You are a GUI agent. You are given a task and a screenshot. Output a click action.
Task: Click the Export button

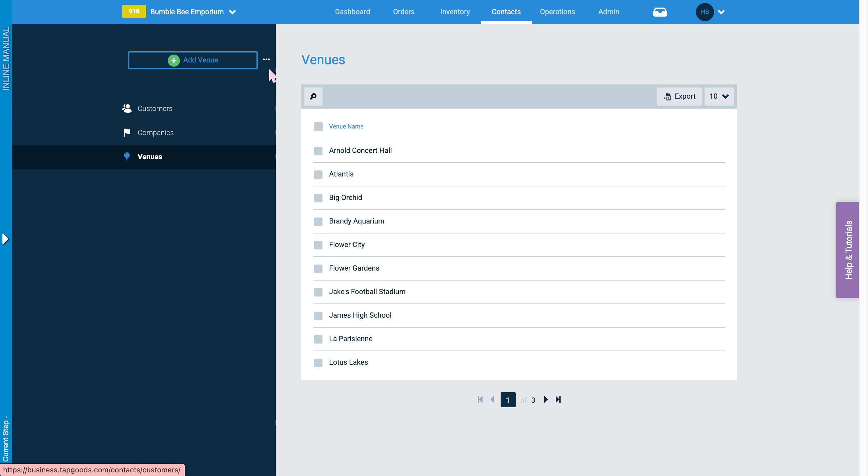coord(679,97)
